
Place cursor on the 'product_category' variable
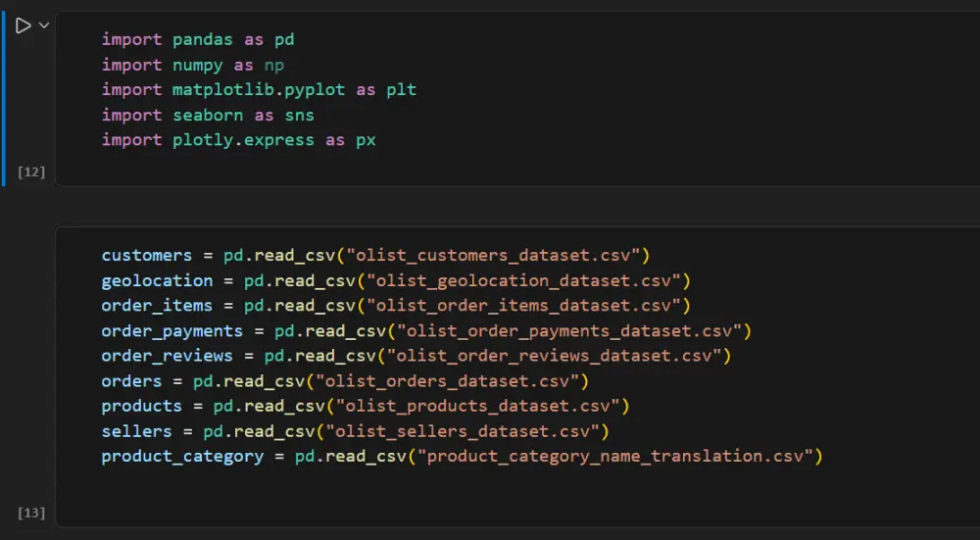point(182,456)
